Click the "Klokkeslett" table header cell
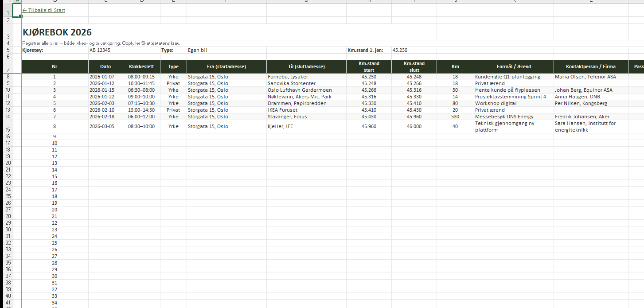Screen dimensions: 644x308 click(x=141, y=67)
